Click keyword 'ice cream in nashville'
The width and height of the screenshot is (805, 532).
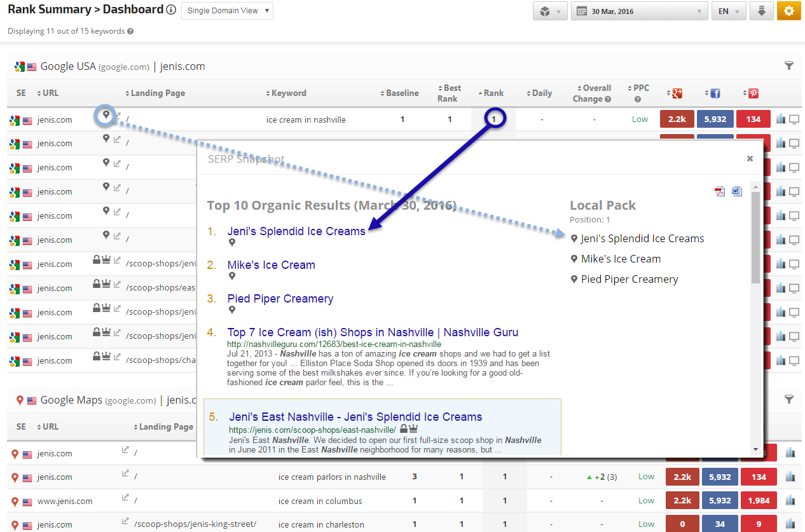click(x=306, y=119)
